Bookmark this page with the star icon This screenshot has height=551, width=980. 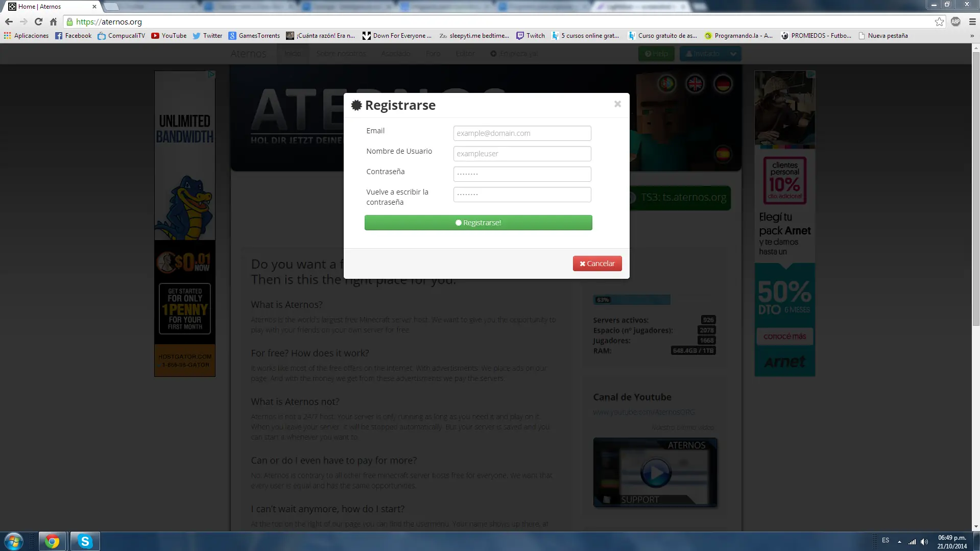click(x=939, y=22)
